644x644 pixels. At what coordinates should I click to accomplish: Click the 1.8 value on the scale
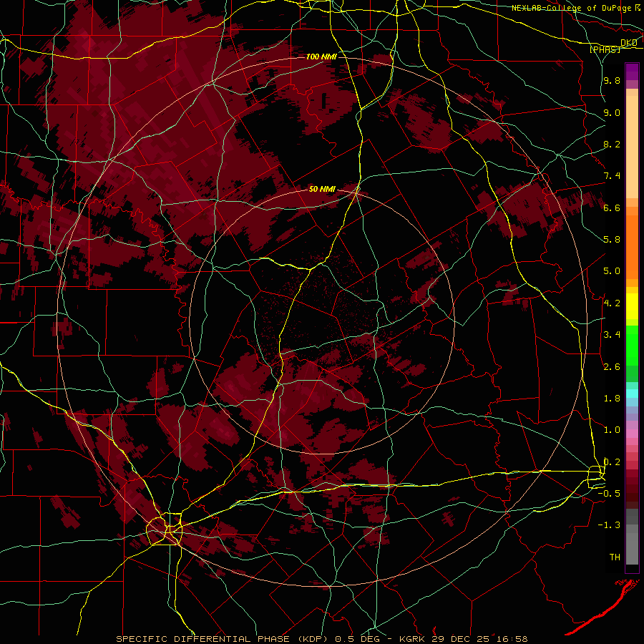click(612, 399)
